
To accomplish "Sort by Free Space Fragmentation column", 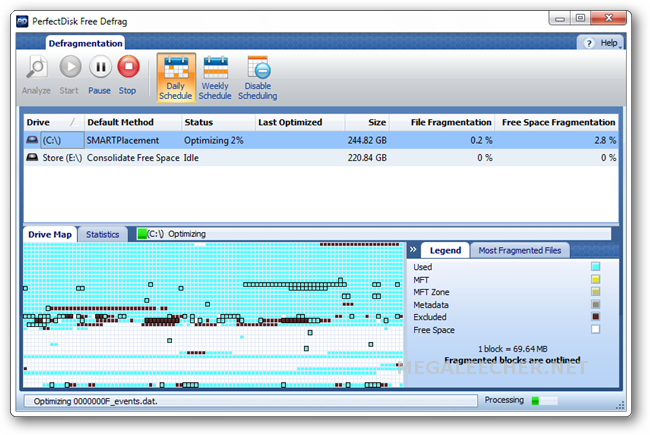I will [556, 122].
